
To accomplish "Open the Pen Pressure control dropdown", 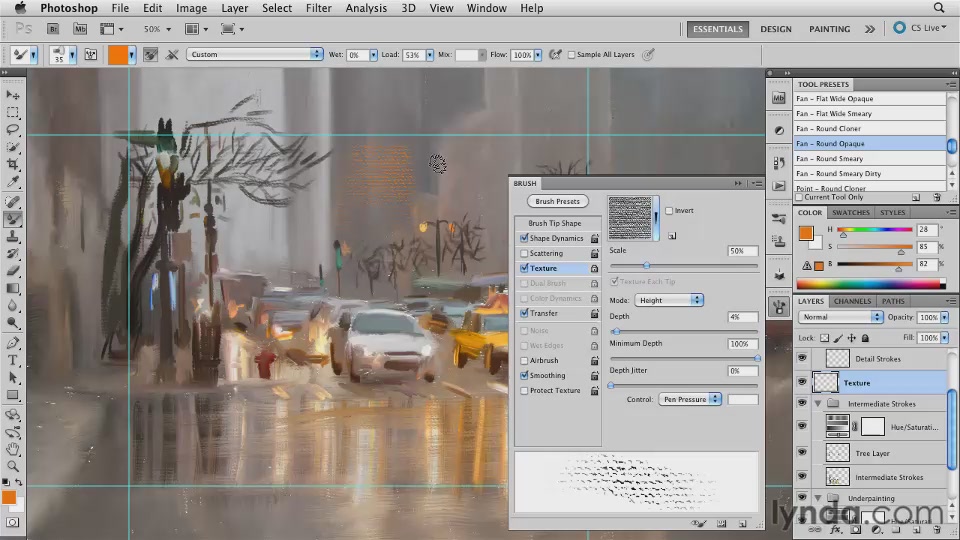I will click(x=690, y=399).
